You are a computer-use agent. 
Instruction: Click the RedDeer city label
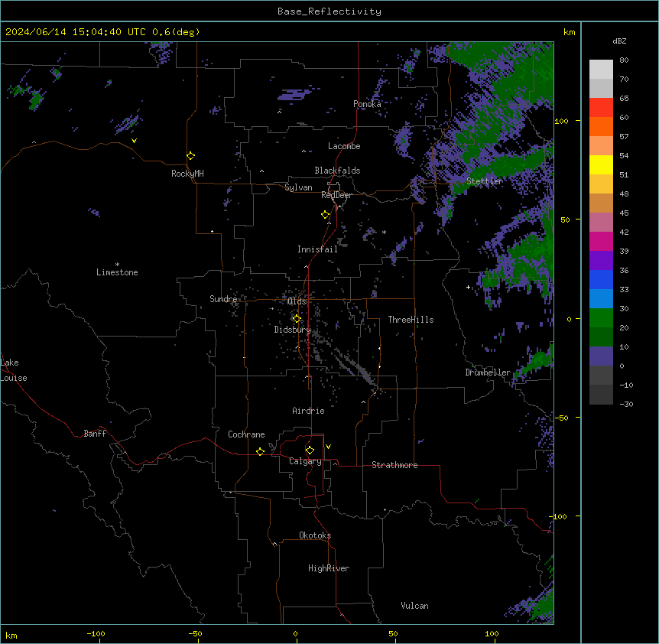(x=336, y=195)
